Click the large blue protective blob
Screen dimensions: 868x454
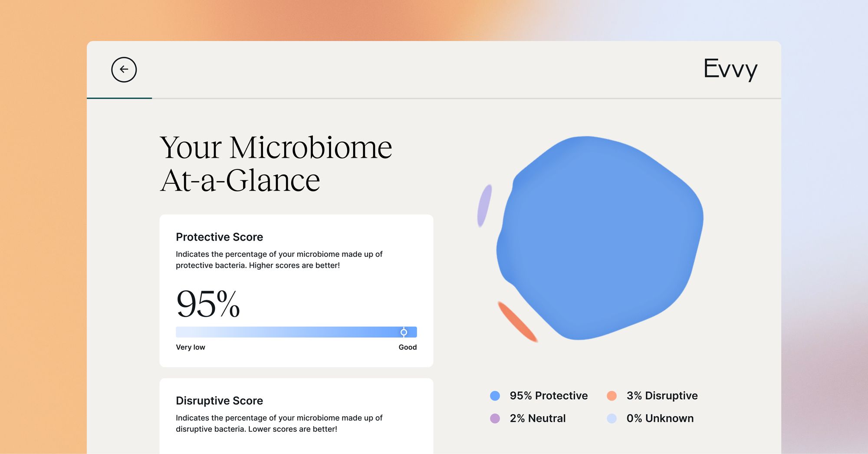point(600,238)
